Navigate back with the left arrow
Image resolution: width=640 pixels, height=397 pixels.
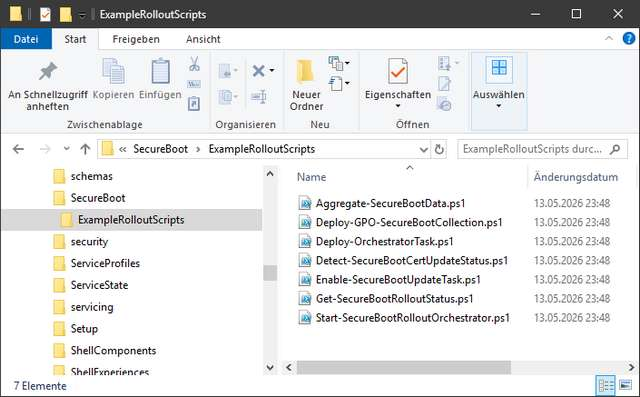pos(18,149)
